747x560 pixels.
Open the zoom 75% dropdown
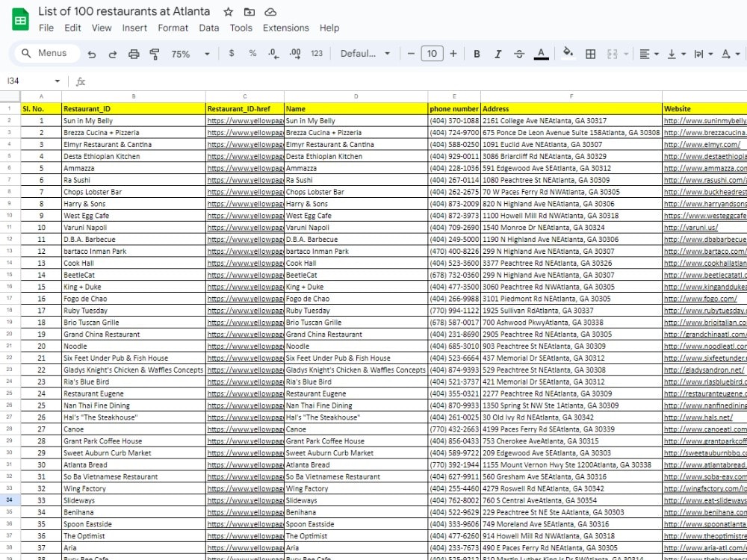(x=190, y=54)
